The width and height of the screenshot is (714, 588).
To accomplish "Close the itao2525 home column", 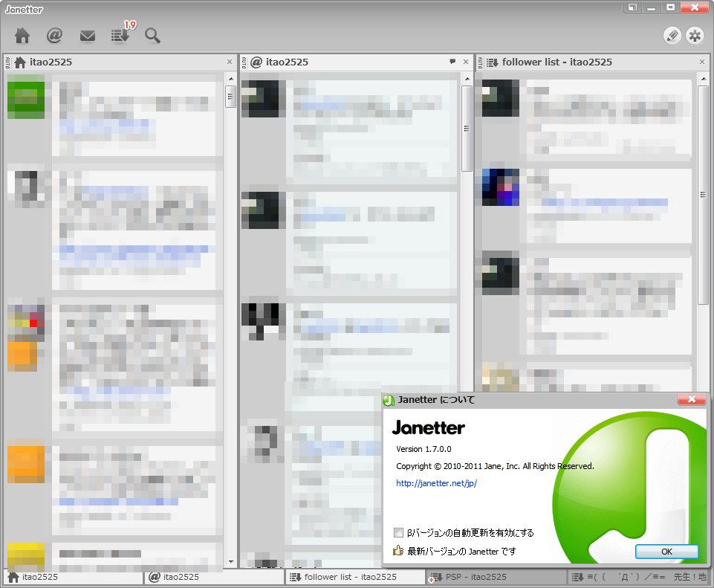I will coord(229,62).
